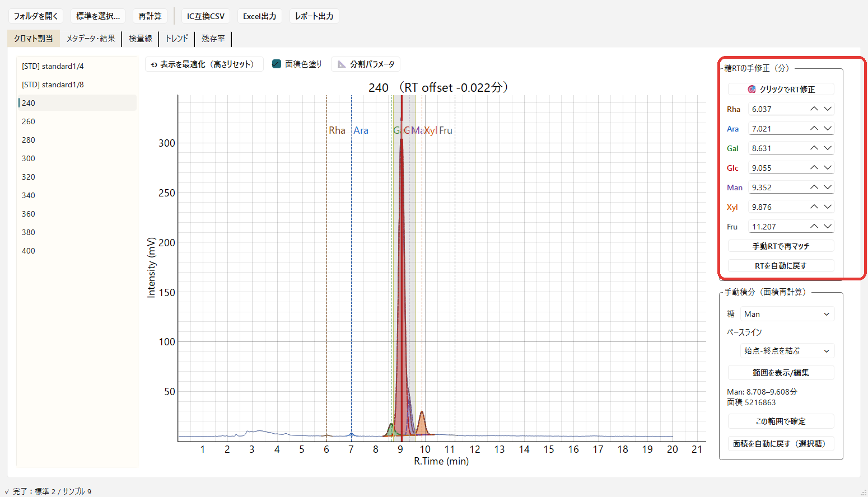Viewport: 868px width, 497px height.
Task: Toggle the 面積色塗り checkbox
Action: point(276,64)
